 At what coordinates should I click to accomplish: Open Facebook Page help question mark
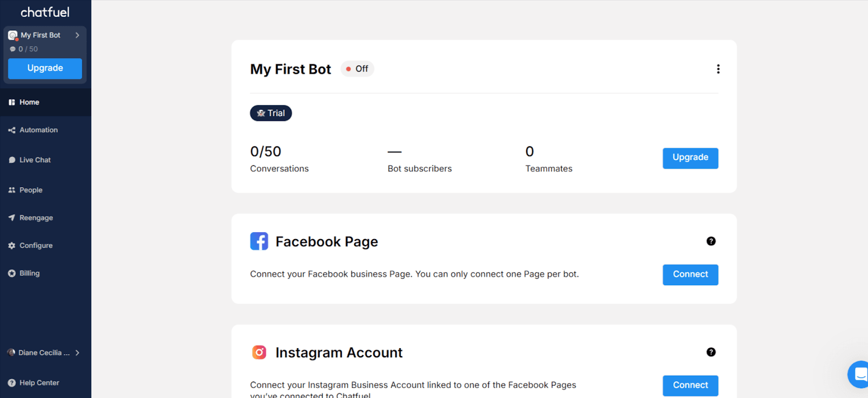[711, 241]
